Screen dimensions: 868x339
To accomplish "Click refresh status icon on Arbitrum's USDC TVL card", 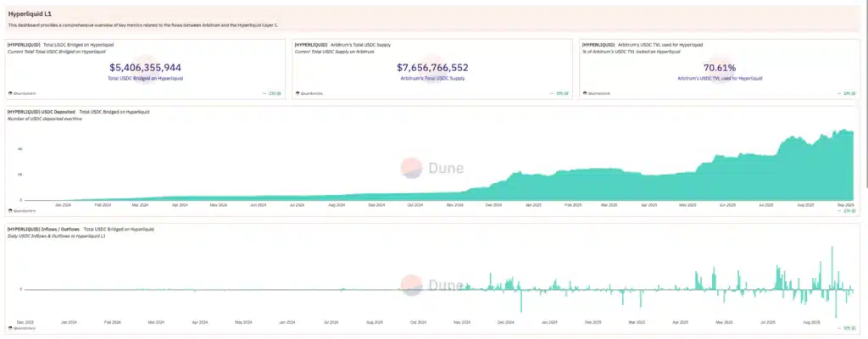I will 854,92.
